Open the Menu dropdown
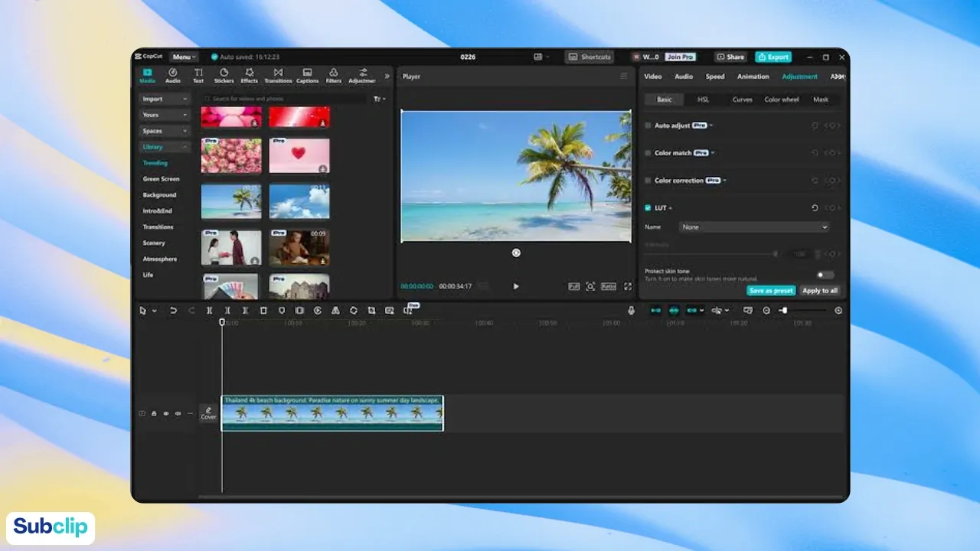Screen dimensions: 980x551 [x=184, y=57]
